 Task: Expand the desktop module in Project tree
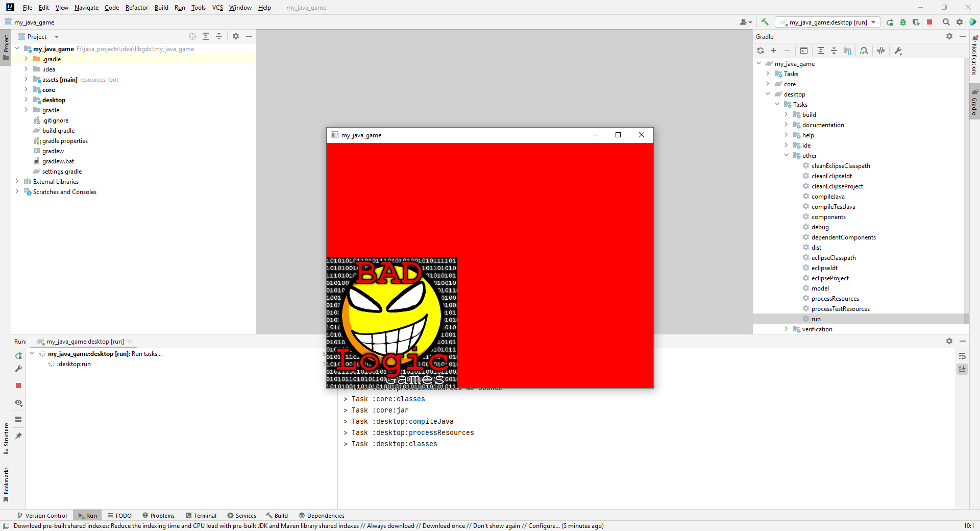26,100
